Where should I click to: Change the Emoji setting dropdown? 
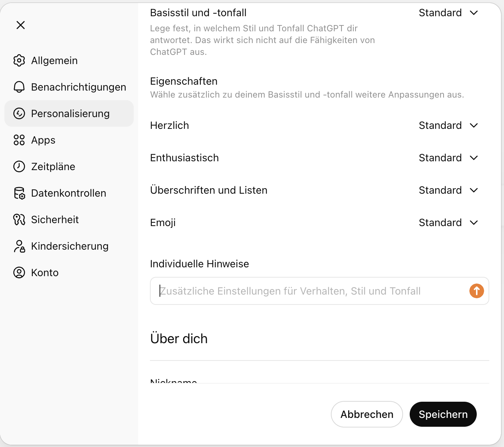pyautogui.click(x=448, y=222)
